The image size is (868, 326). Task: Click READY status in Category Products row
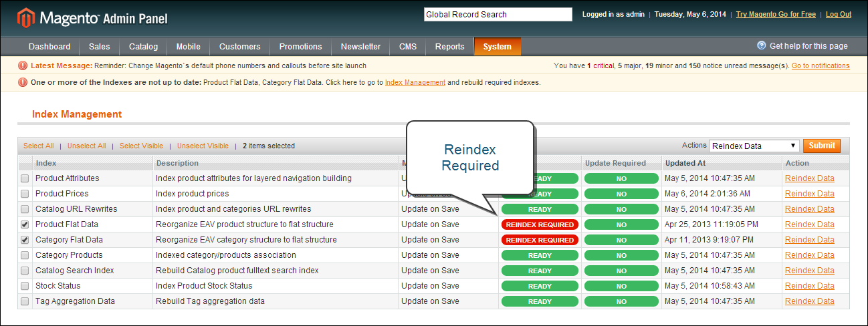point(540,255)
